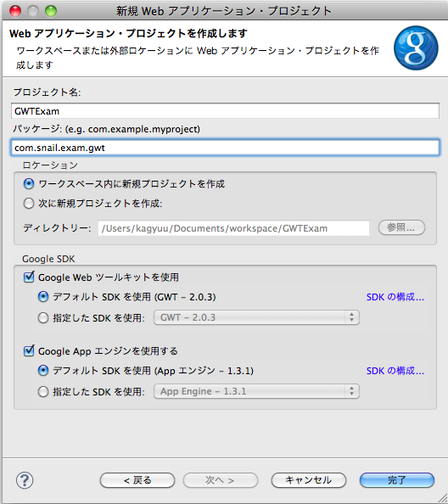Close the dialog with red button
Viewport: 448px width, 504px height.
pos(15,11)
